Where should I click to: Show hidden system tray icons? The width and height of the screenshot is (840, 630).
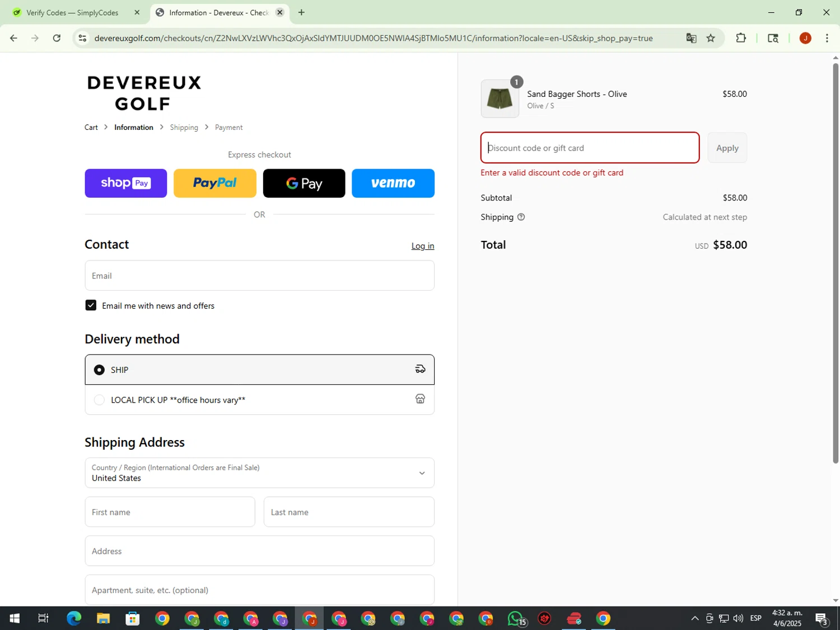tap(695, 618)
